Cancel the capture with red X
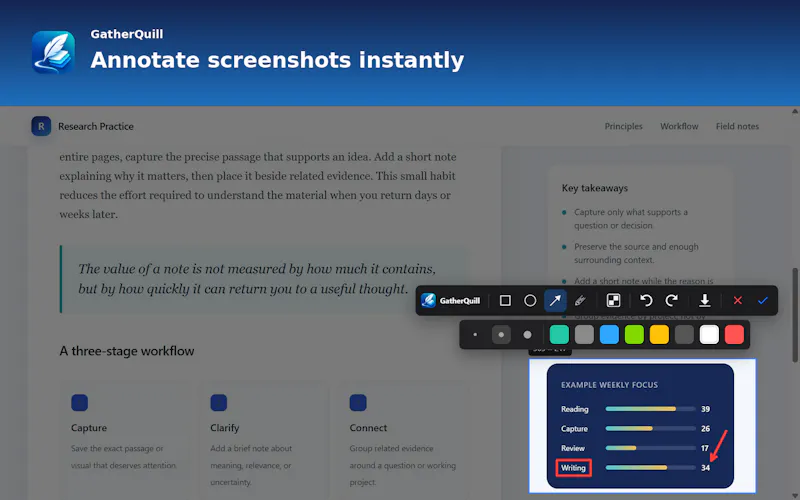 738,301
